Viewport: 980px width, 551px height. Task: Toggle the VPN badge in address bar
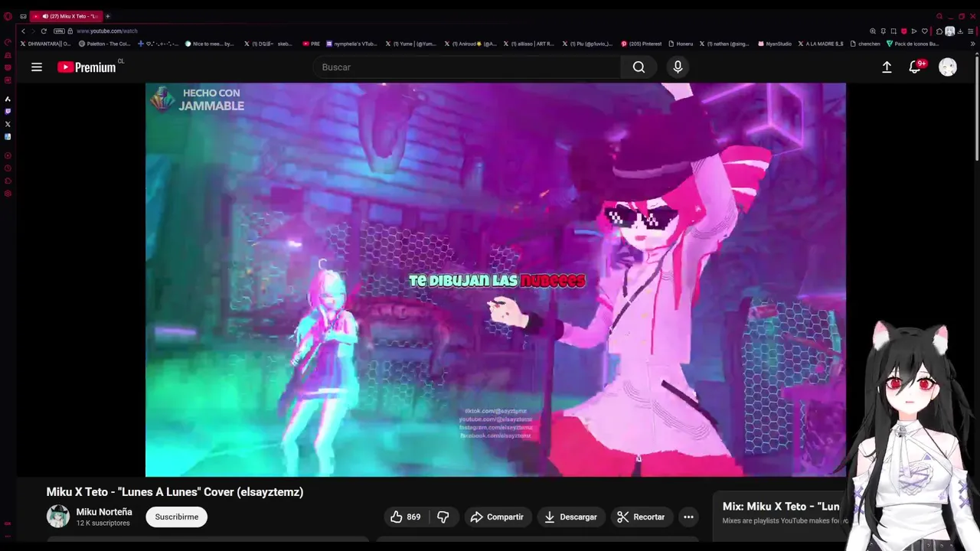[x=59, y=31]
